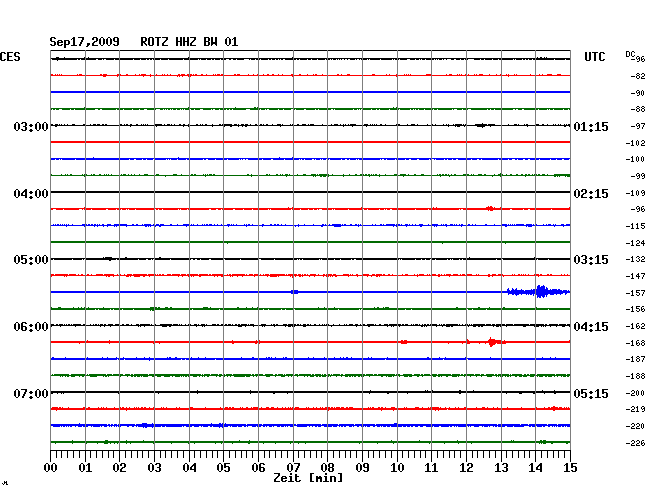Select DC offset value -162
This screenshot has width=650, height=494.
click(x=635, y=326)
